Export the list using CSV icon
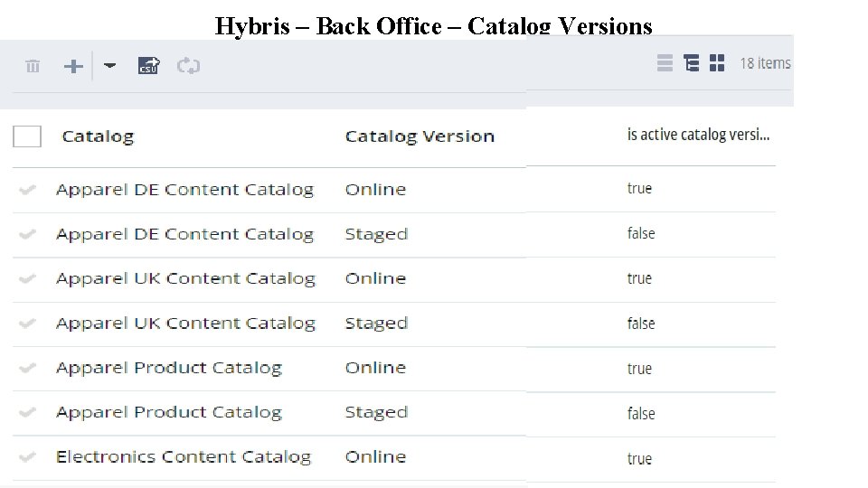Image resolution: width=868 pixels, height=488 pixels. click(x=148, y=65)
